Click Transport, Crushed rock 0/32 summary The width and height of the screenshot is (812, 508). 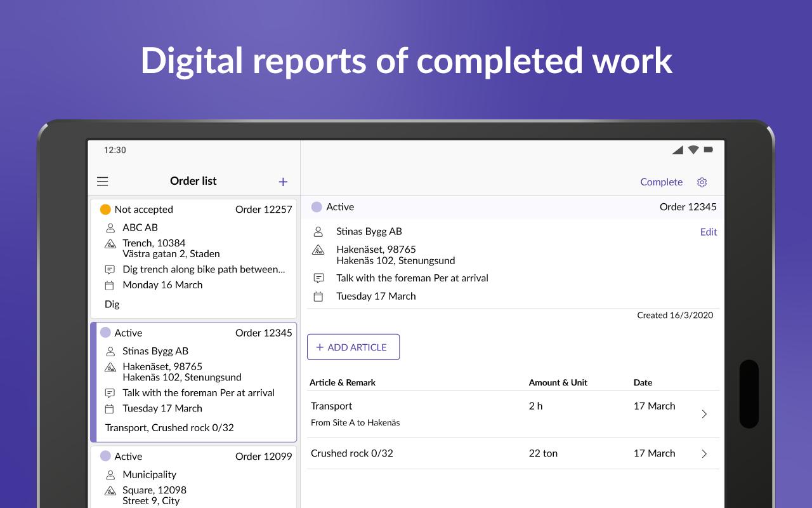click(169, 428)
